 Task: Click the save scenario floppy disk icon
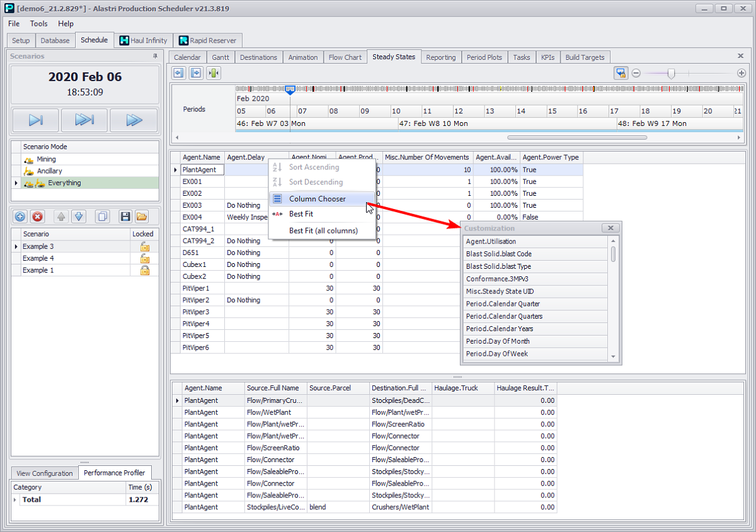(x=125, y=217)
